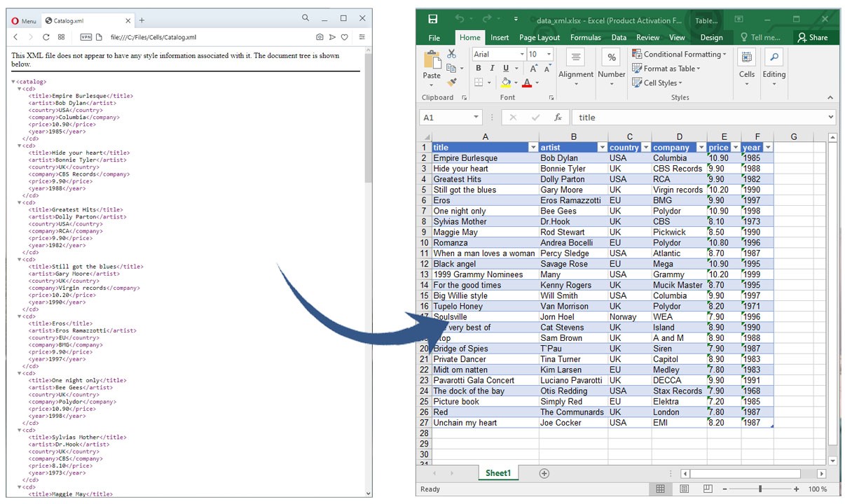Viewport: 845px width, 504px height.
Task: Open the font size dropdown
Action: [548, 54]
